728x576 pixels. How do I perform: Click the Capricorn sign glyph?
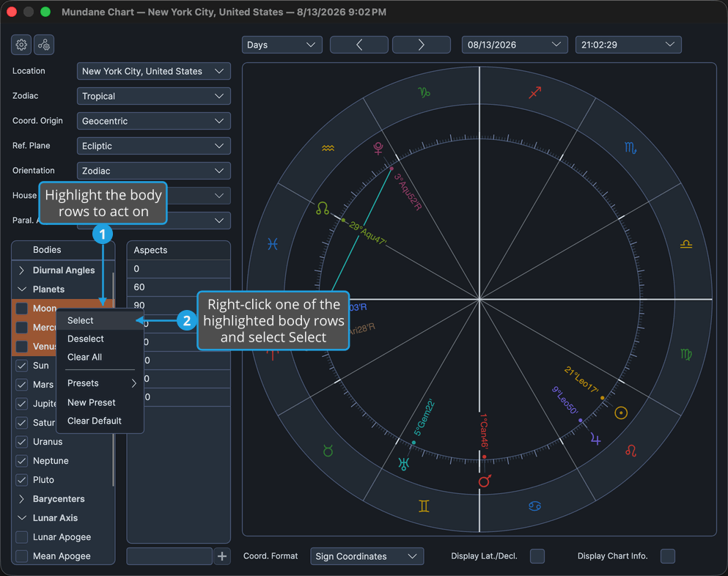point(424,92)
